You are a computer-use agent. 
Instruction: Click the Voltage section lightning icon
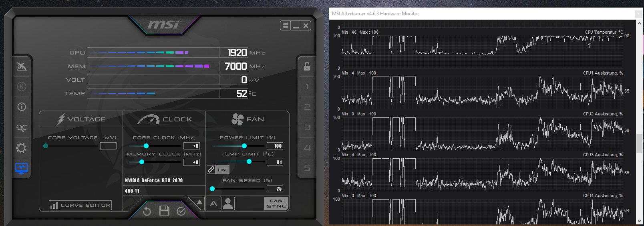(x=60, y=119)
